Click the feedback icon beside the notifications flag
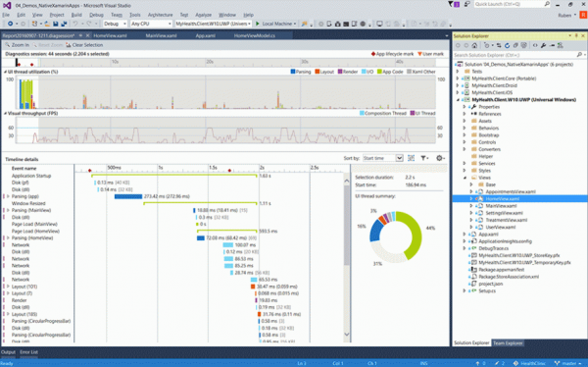 click(467, 4)
